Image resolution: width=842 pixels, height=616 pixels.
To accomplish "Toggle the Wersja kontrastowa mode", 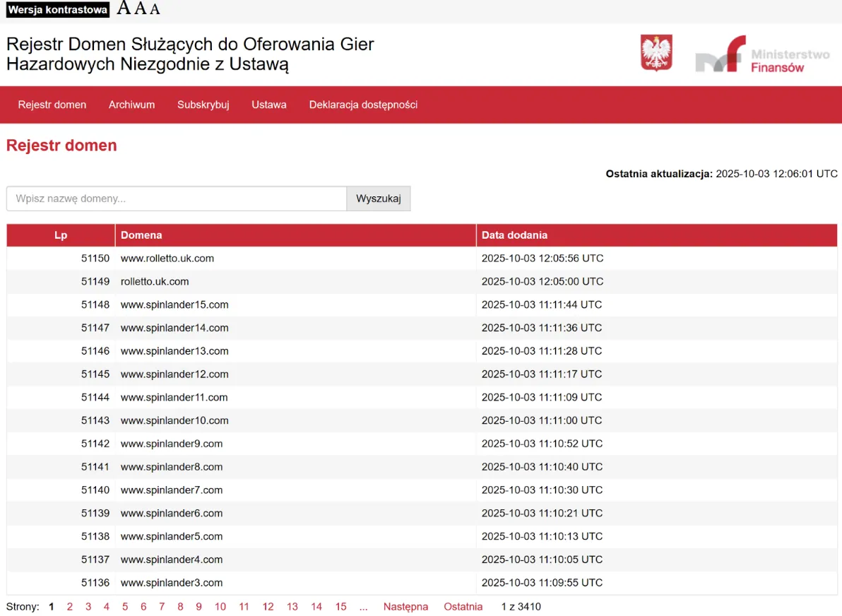I will coord(58,10).
